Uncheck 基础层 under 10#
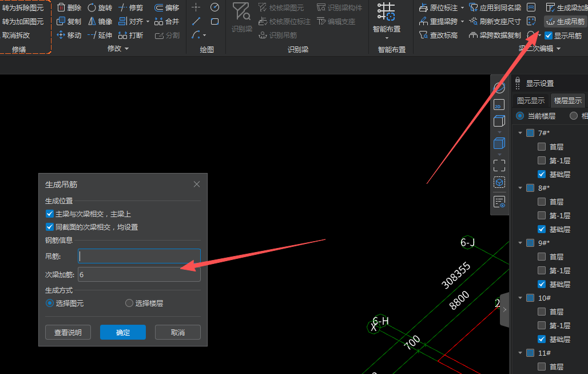 point(542,339)
